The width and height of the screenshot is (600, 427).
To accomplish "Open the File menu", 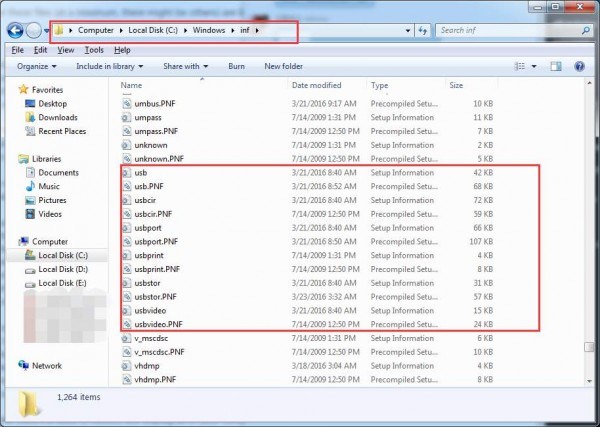I will [17, 50].
